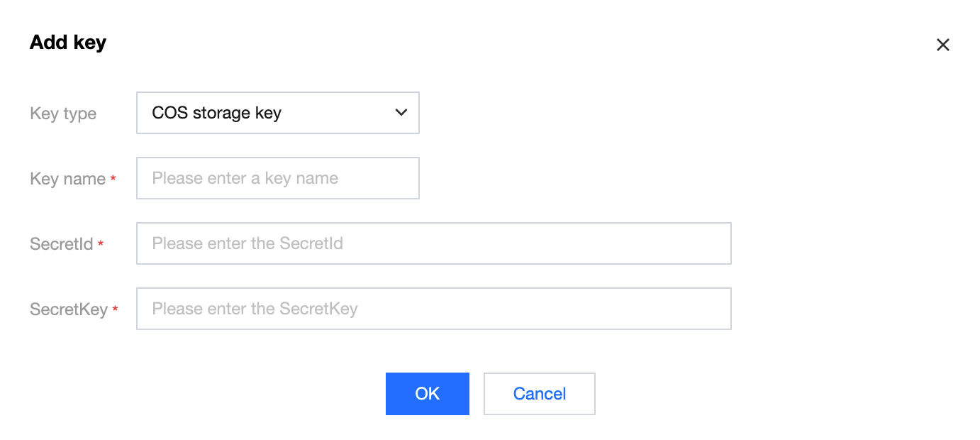Focus the Key name input field

tap(277, 178)
